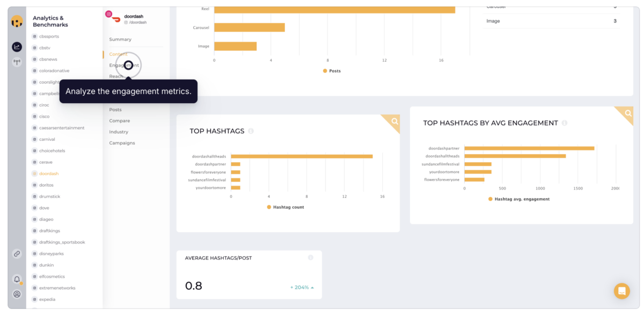Toggle the Posts legend under the post-type chart
The height and width of the screenshot is (316, 644).
pos(332,70)
